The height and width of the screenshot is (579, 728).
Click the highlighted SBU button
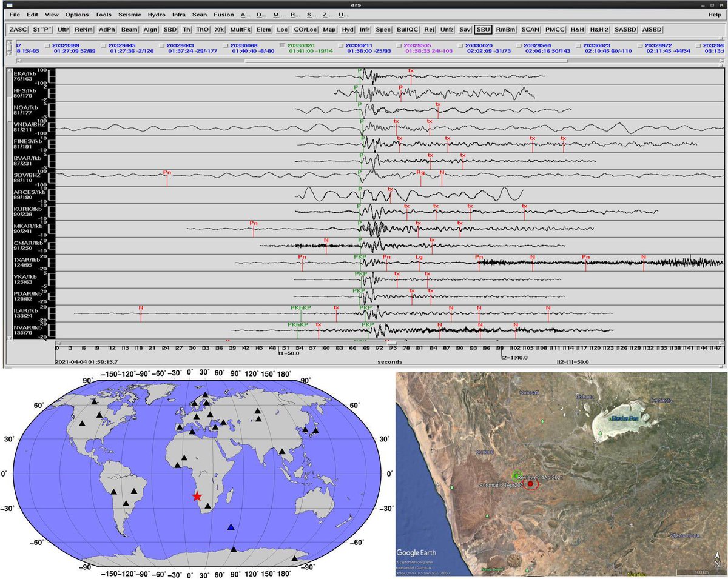pyautogui.click(x=484, y=29)
